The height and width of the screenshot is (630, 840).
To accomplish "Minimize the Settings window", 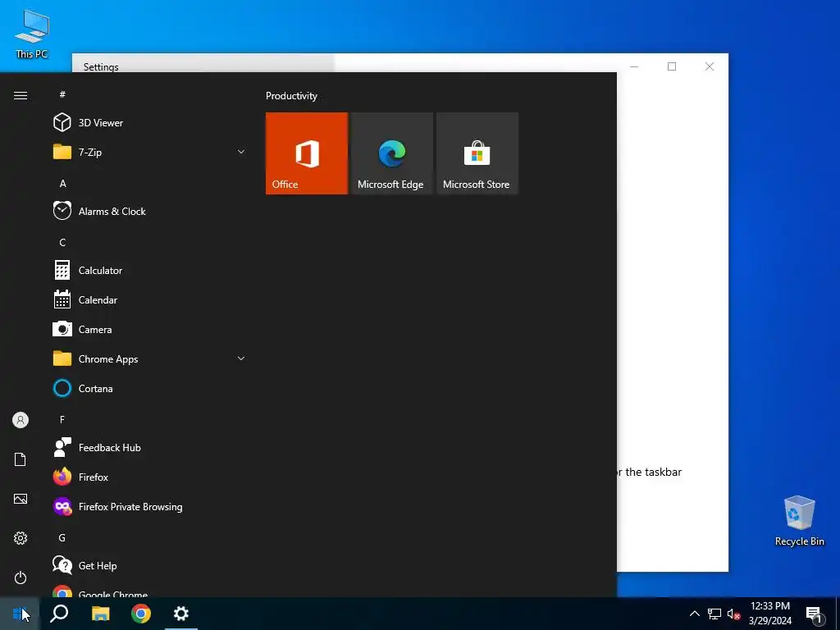I will pos(634,66).
